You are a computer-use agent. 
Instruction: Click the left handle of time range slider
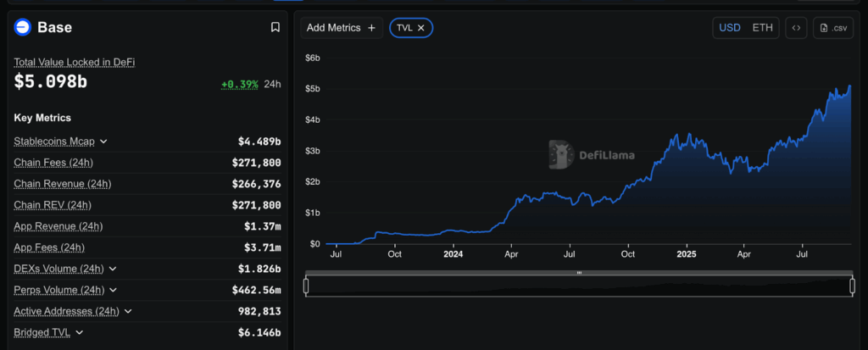point(306,286)
